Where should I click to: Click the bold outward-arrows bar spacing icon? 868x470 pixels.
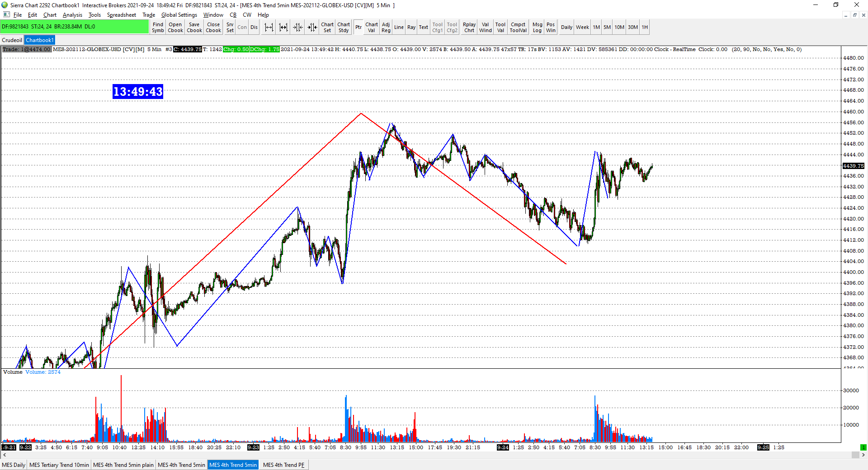tap(283, 28)
